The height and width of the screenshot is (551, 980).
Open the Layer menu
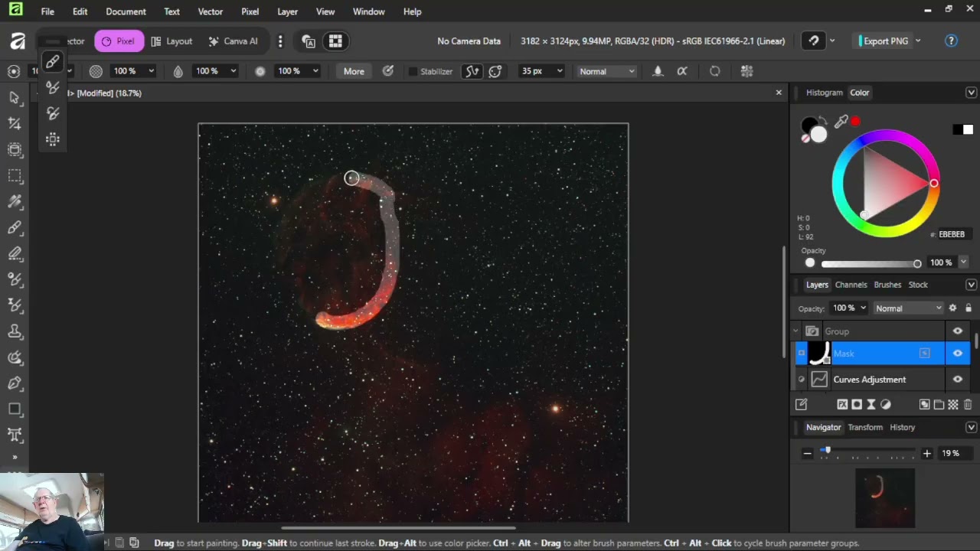[287, 11]
